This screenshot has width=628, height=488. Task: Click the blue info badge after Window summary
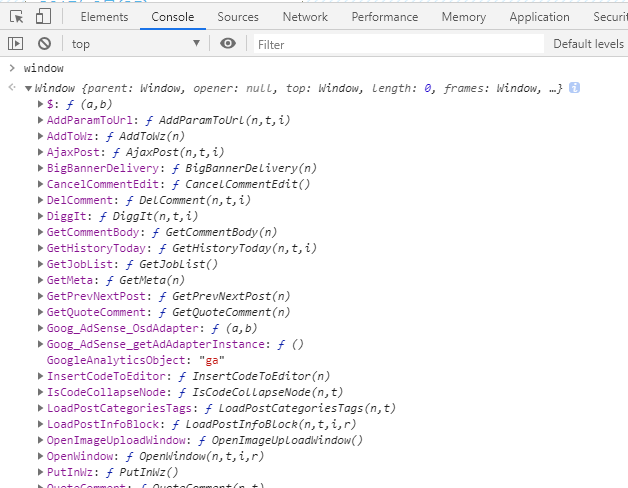coord(574,88)
